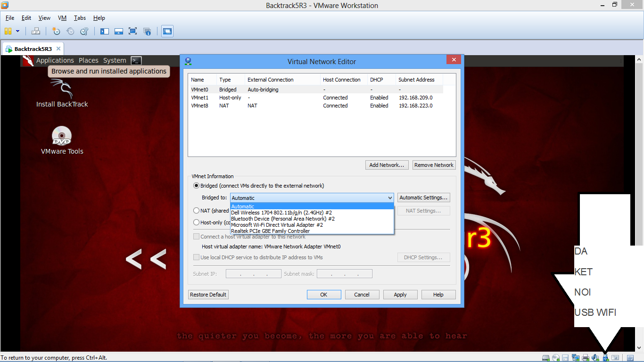Image resolution: width=644 pixels, height=362 pixels.
Task: Choose Microsoft Wi-Fi Direct Virtual Adapter #2
Action: pos(312,225)
